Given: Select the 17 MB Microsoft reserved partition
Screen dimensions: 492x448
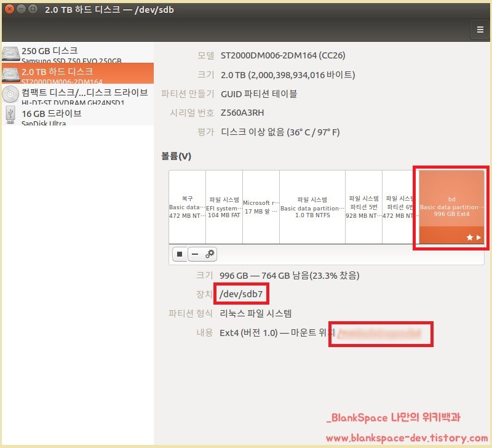Looking at the screenshot, I should pyautogui.click(x=261, y=207).
